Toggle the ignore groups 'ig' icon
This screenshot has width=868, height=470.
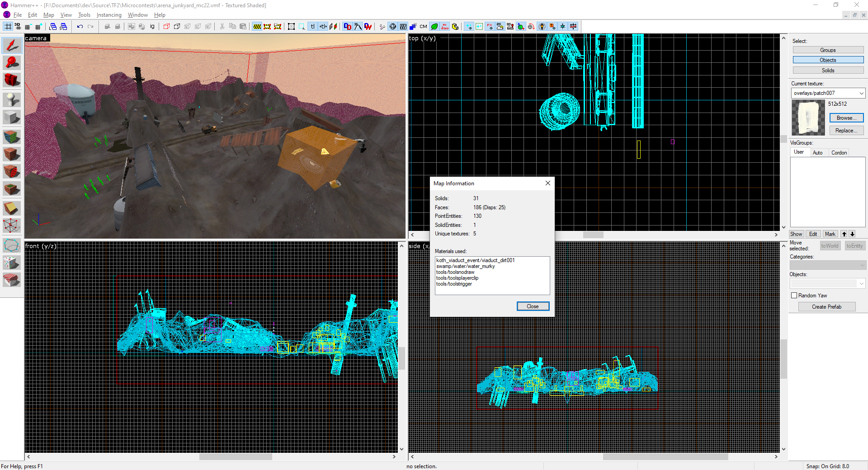(x=152, y=27)
